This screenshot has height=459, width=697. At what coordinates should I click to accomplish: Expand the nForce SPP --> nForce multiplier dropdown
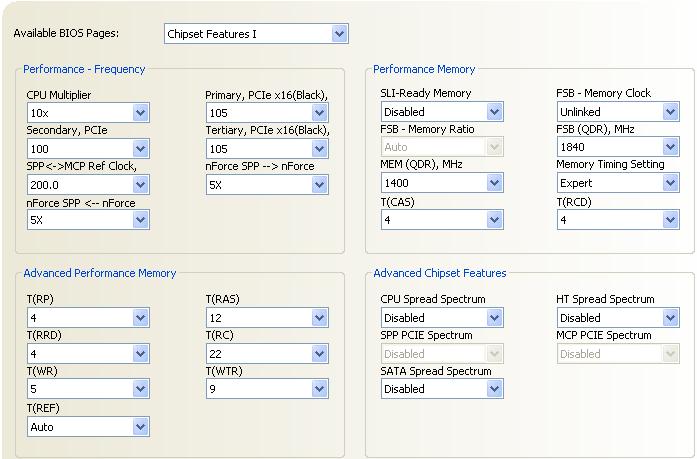[267, 185]
